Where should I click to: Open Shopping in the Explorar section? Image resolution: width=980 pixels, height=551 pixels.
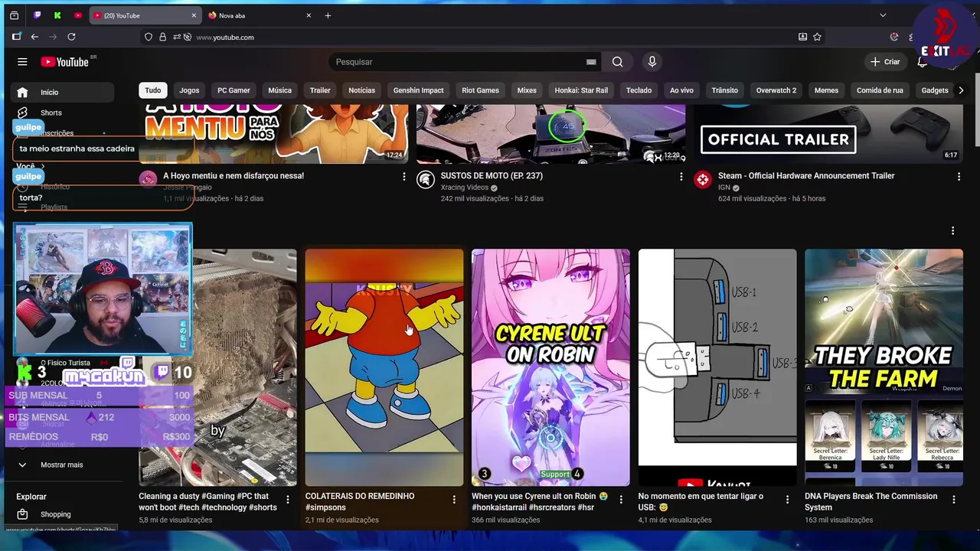pyautogui.click(x=55, y=514)
